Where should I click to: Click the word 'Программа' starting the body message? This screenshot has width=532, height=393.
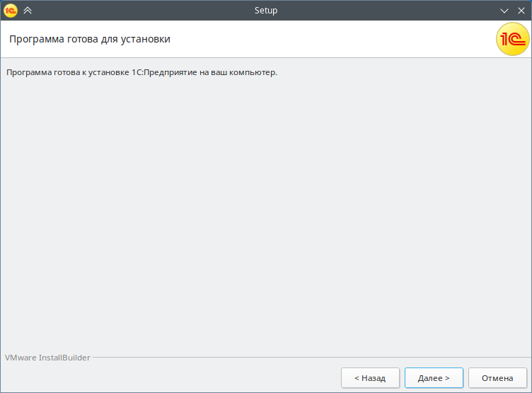pyautogui.click(x=26, y=72)
